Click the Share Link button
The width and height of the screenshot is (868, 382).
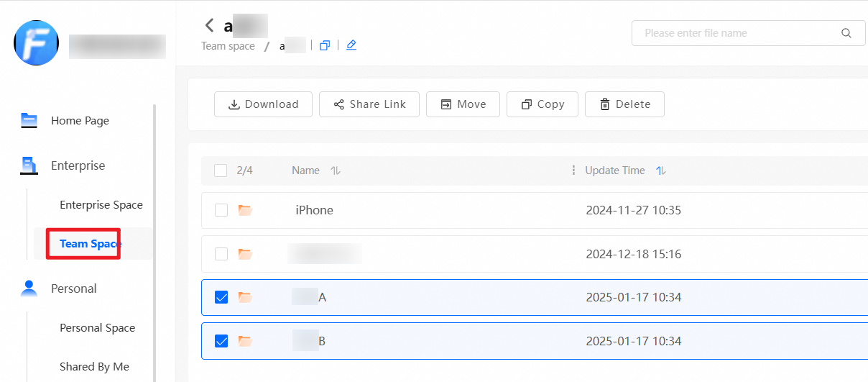tap(369, 104)
